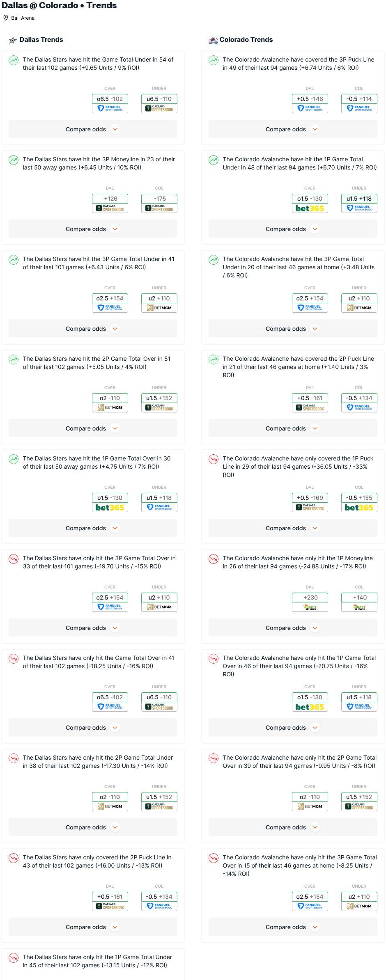Click the bet365 logo under -0.5 +155 odds
The height and width of the screenshot is (980, 386).
(359, 508)
